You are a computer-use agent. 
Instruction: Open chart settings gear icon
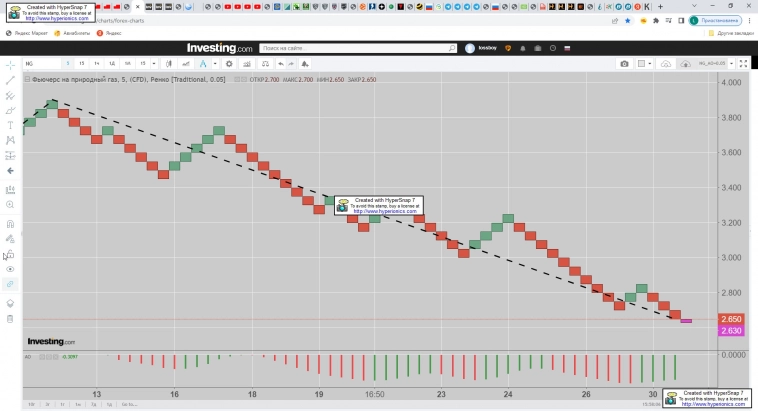click(x=229, y=64)
